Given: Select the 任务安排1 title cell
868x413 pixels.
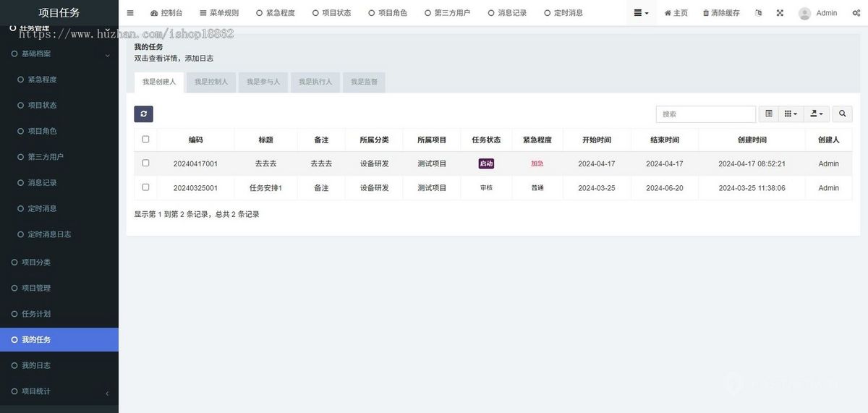Looking at the screenshot, I should tap(265, 188).
